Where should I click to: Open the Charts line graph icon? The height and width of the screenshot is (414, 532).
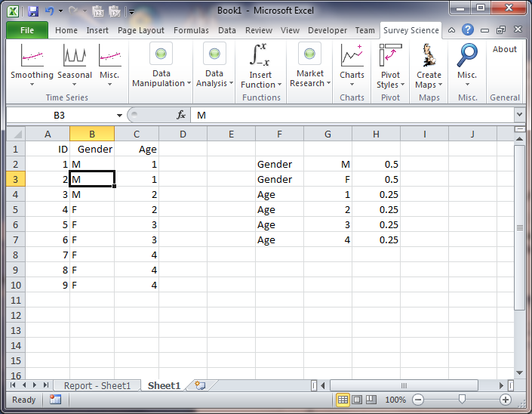(352, 56)
